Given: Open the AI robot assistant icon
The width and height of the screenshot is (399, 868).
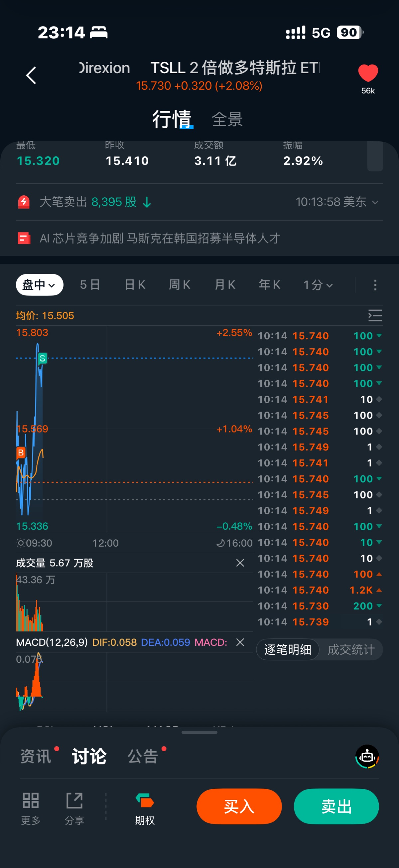Looking at the screenshot, I should pos(367,757).
